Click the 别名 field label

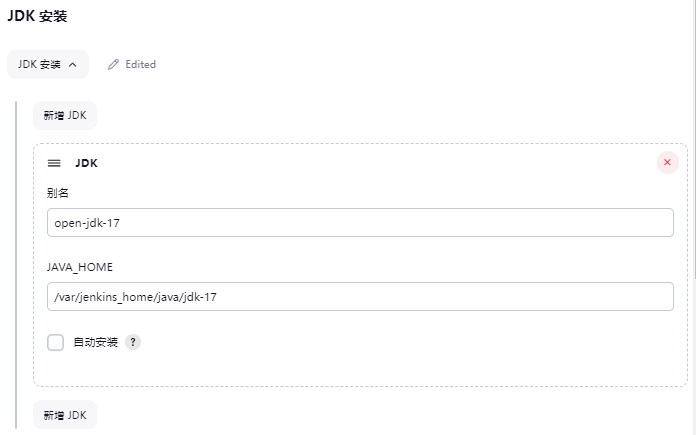58,192
